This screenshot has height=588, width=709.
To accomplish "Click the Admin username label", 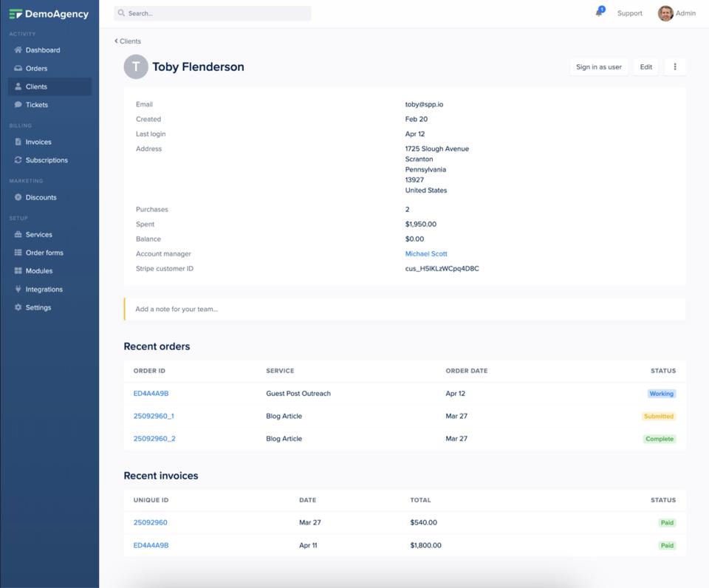I will pyautogui.click(x=685, y=13).
